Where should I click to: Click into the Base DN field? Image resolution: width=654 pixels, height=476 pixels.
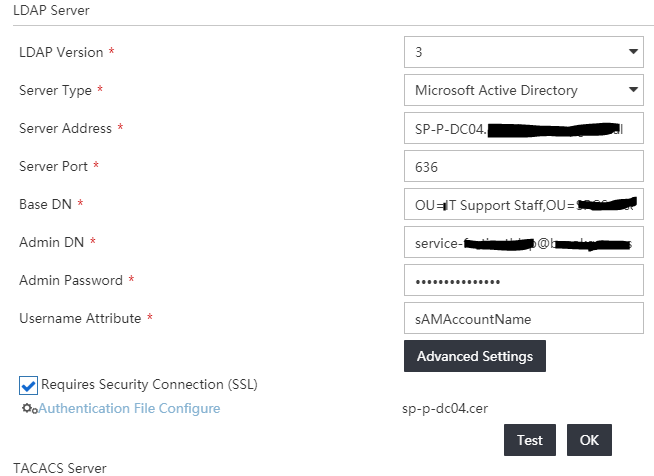(x=523, y=205)
